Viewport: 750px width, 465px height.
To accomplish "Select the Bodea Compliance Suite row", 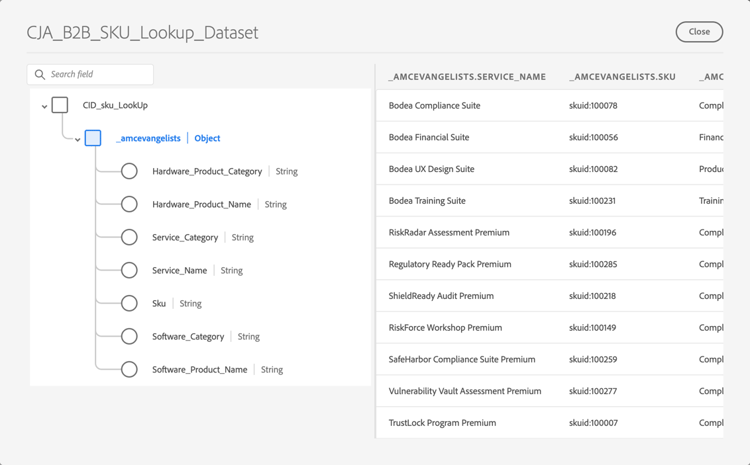I will (x=434, y=106).
